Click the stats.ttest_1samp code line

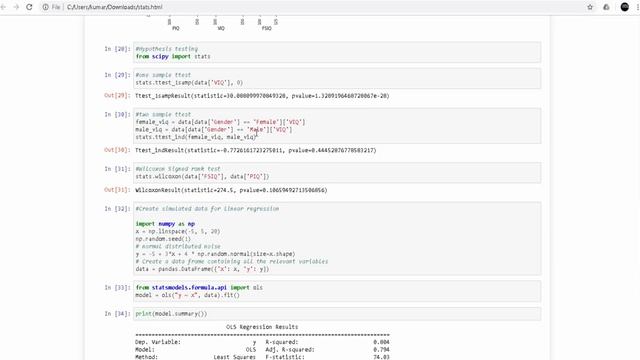(x=189, y=82)
